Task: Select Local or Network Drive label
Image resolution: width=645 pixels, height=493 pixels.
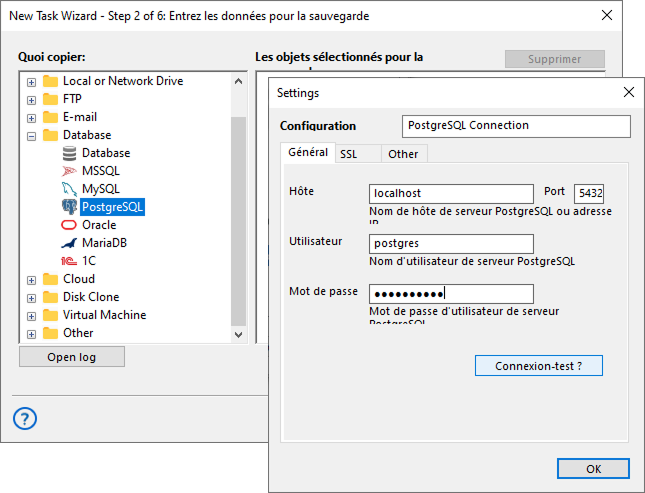Action: pyautogui.click(x=123, y=81)
